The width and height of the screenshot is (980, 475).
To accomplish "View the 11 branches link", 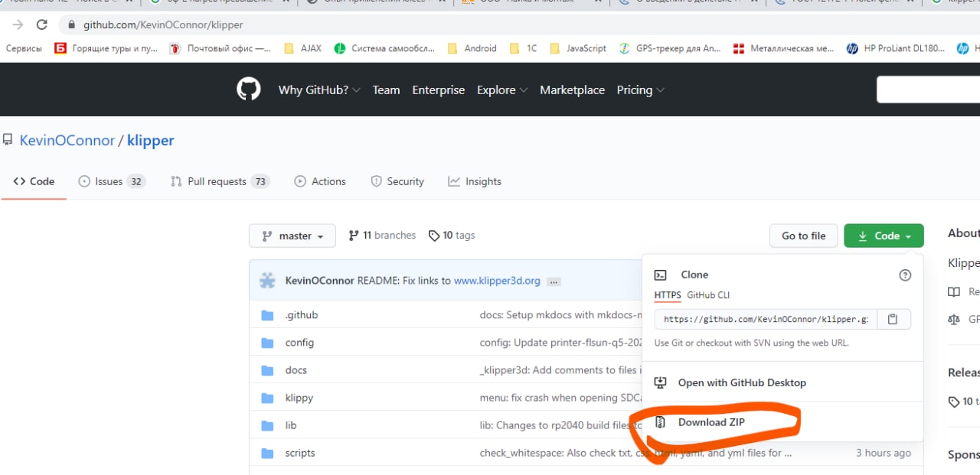I will 382,235.
